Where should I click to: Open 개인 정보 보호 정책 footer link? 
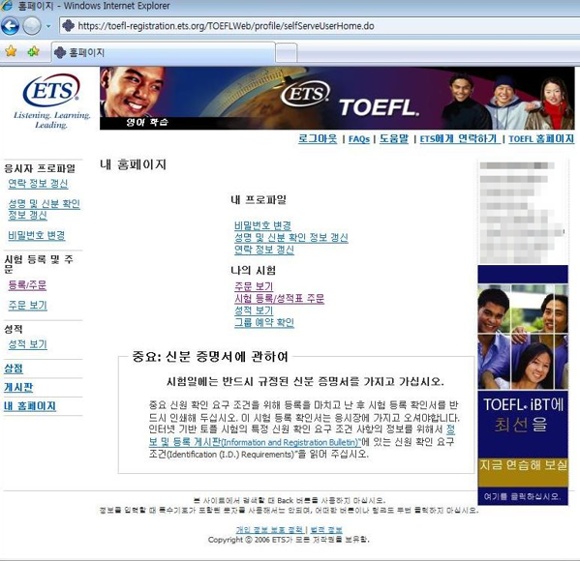270,530
